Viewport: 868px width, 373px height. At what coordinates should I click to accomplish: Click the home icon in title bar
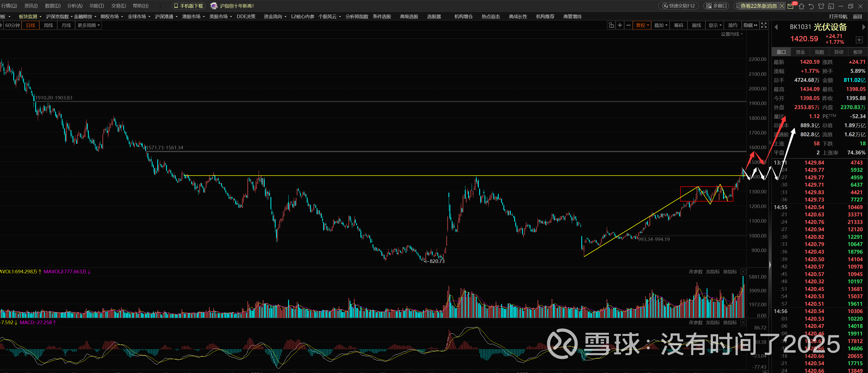point(801,6)
